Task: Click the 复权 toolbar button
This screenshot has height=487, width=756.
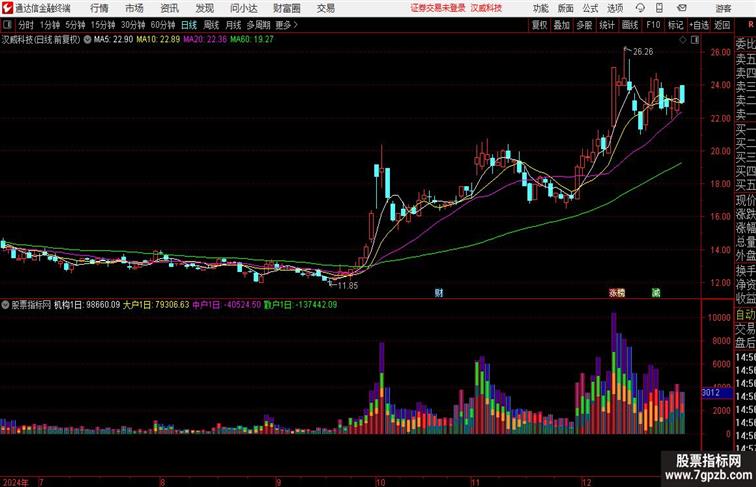Action: 540,25
